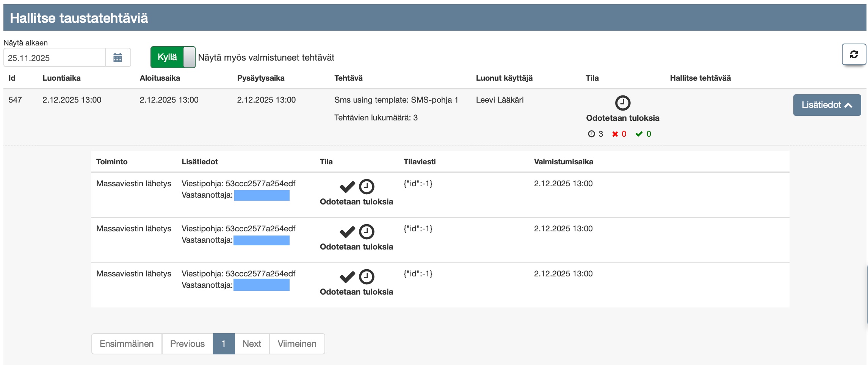Jump to the Viimeinen page

click(x=297, y=344)
